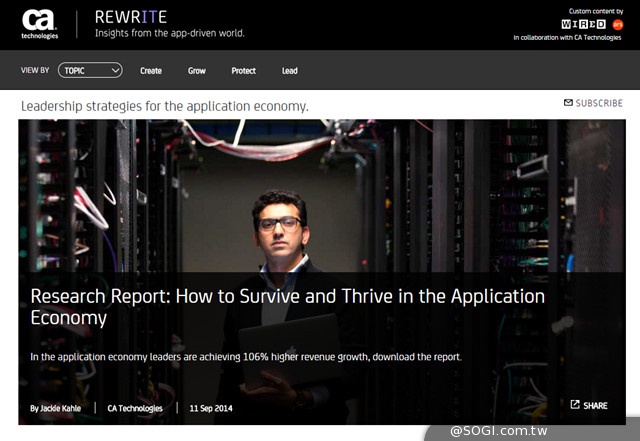This screenshot has width=640, height=441.
Task: Click the Share arrow icon
Action: 575,405
